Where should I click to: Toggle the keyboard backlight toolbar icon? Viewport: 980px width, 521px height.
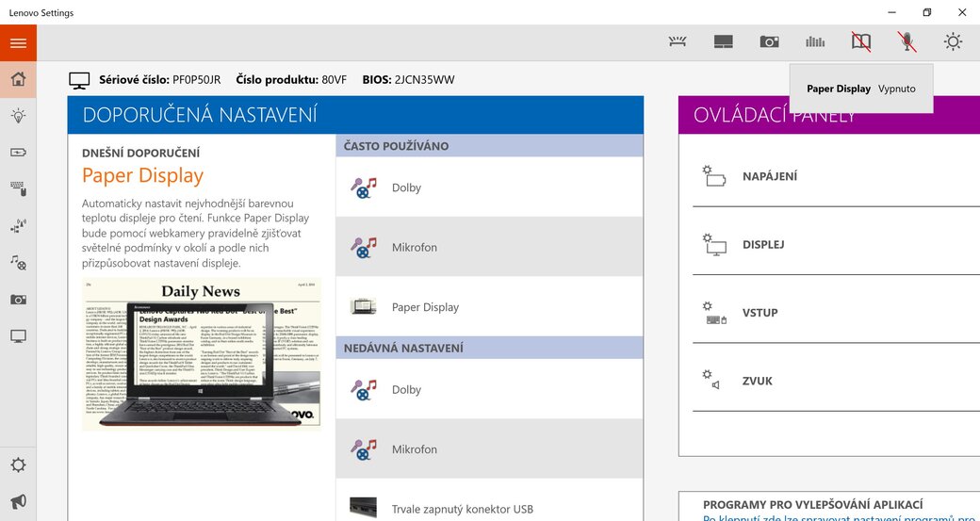point(678,41)
